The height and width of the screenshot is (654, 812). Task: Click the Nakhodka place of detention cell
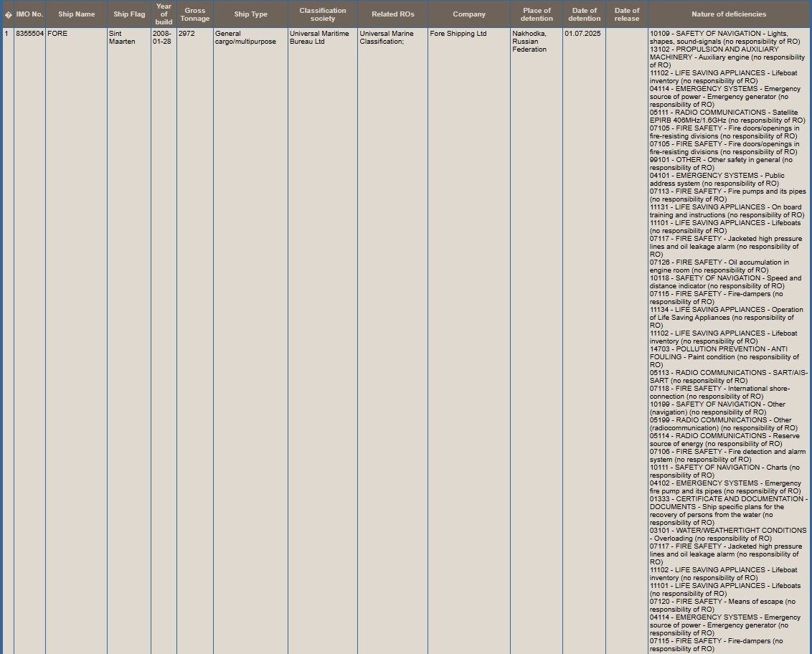(529, 42)
